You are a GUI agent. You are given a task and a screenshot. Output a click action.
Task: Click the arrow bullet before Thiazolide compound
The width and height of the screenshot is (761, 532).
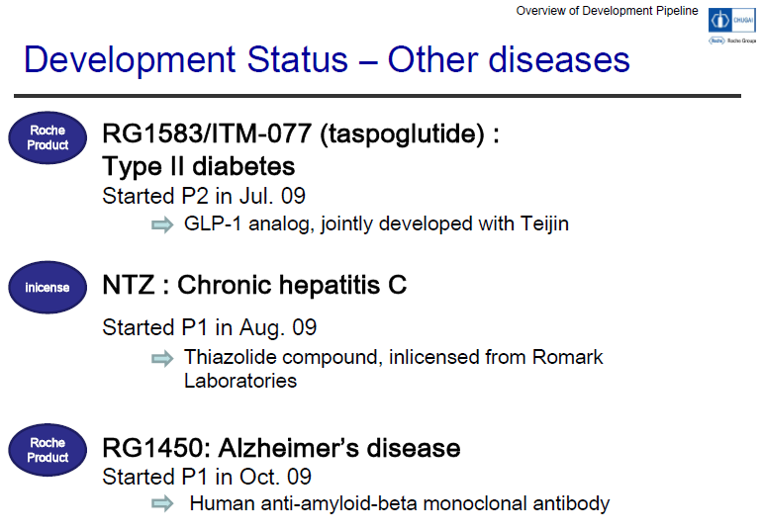point(161,358)
